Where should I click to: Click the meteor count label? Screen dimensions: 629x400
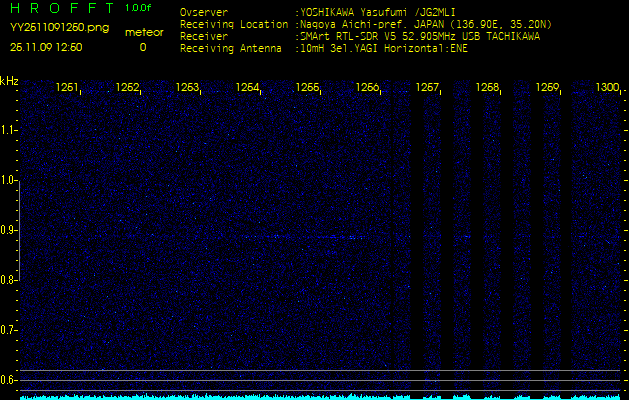(142, 32)
